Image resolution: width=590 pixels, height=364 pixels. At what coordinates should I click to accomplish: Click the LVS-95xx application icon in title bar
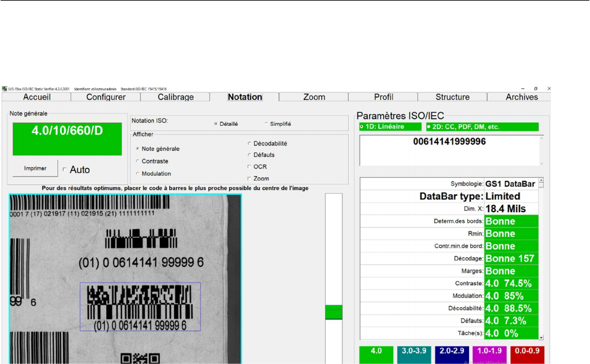click(x=4, y=89)
